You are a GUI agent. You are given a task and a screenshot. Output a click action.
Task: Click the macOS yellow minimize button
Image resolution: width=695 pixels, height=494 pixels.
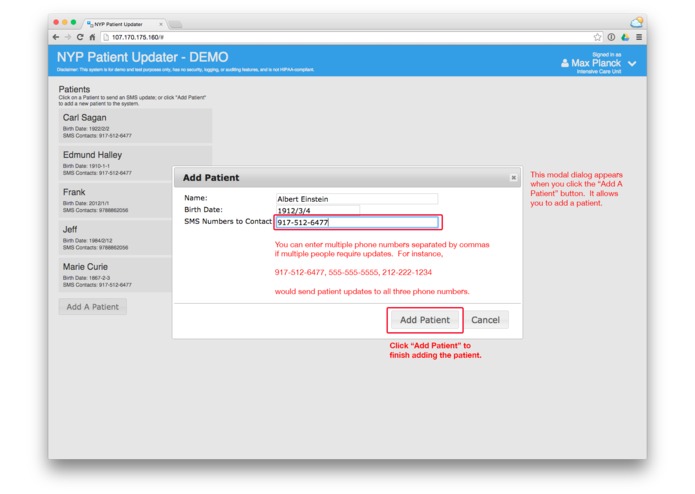tap(65, 22)
